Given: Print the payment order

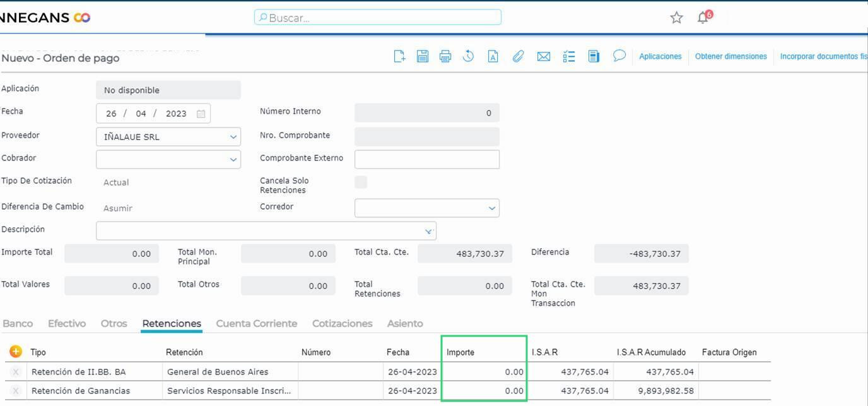Looking at the screenshot, I should pyautogui.click(x=445, y=57).
